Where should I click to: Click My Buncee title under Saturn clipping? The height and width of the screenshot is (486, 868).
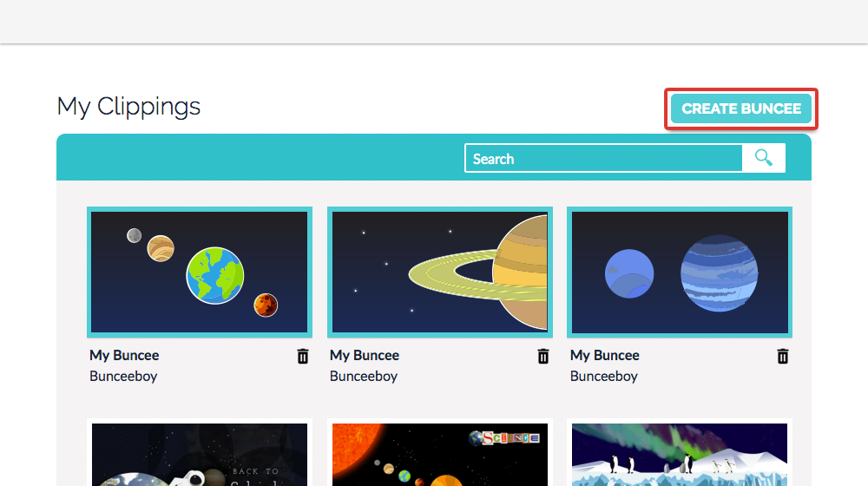click(365, 355)
